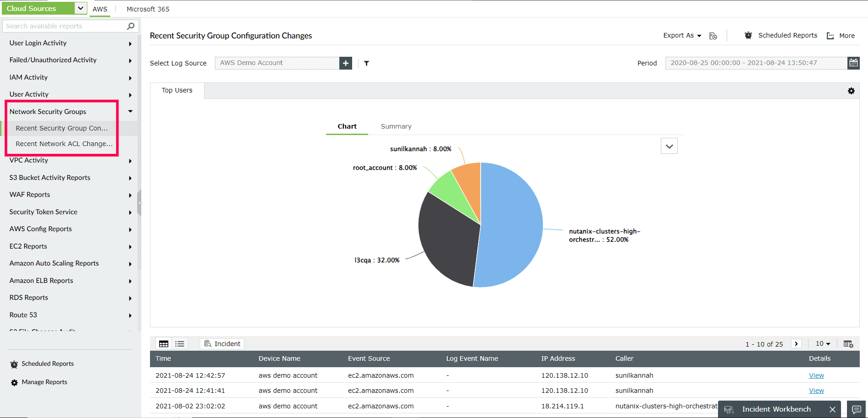Expand the WAF Reports category
Screen dimensions: 868x418
point(129,195)
